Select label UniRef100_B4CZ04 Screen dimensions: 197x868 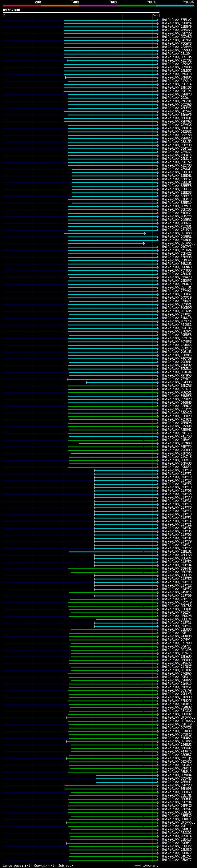(x=176, y=856)
